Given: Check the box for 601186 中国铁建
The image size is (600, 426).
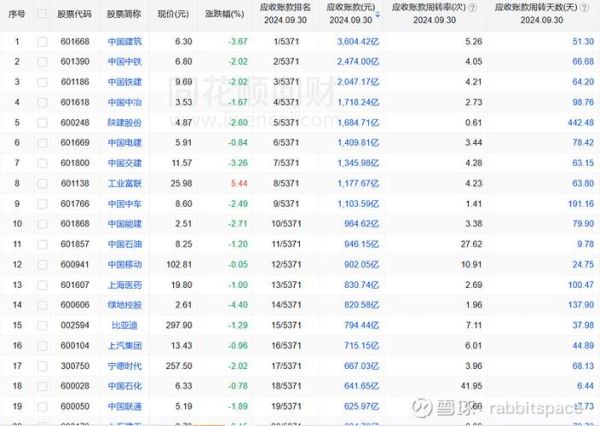Looking at the screenshot, I should [x=42, y=82].
